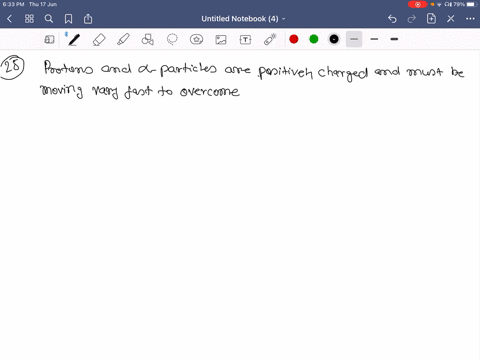Choose the green pen color
Viewport: 480px width, 360px height.
[x=314, y=39]
